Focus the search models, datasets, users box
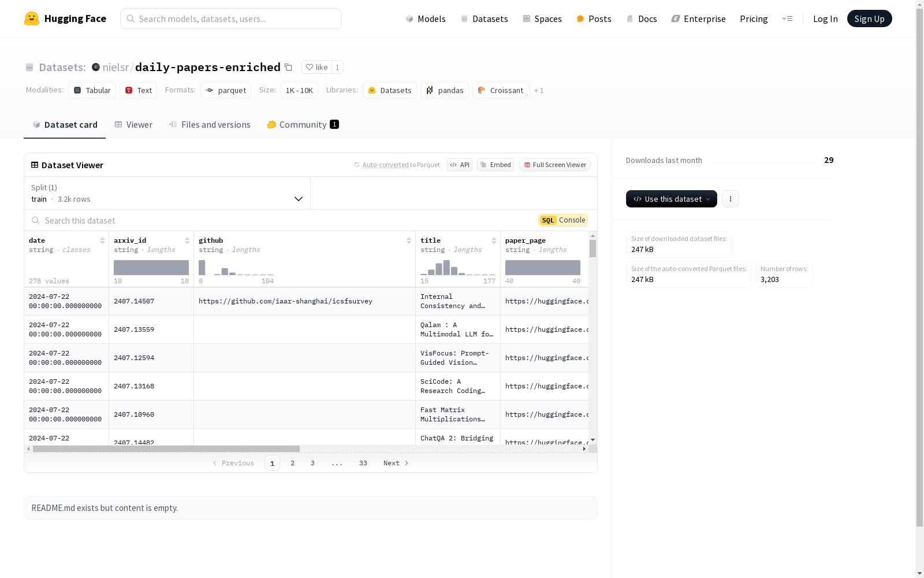This screenshot has height=578, width=924. coord(231,18)
